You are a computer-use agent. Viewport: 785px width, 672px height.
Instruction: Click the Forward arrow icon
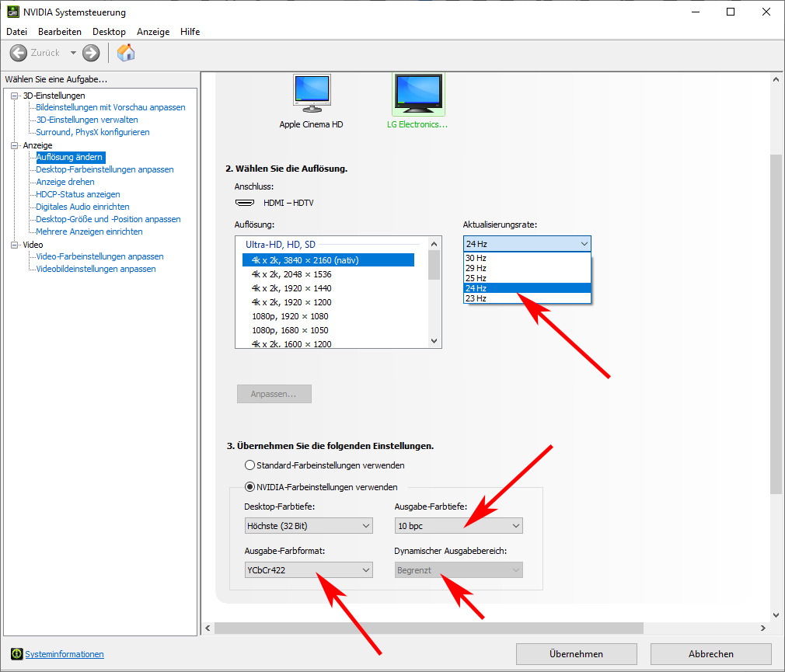[x=91, y=53]
